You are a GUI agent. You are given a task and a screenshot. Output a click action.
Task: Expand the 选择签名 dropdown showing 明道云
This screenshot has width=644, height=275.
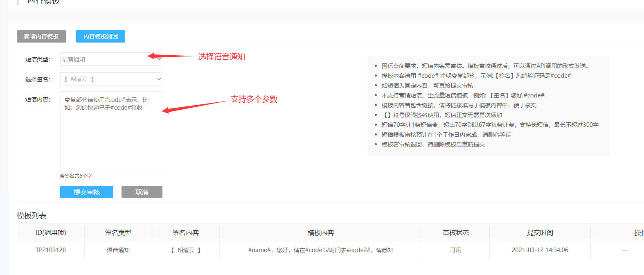pos(111,79)
